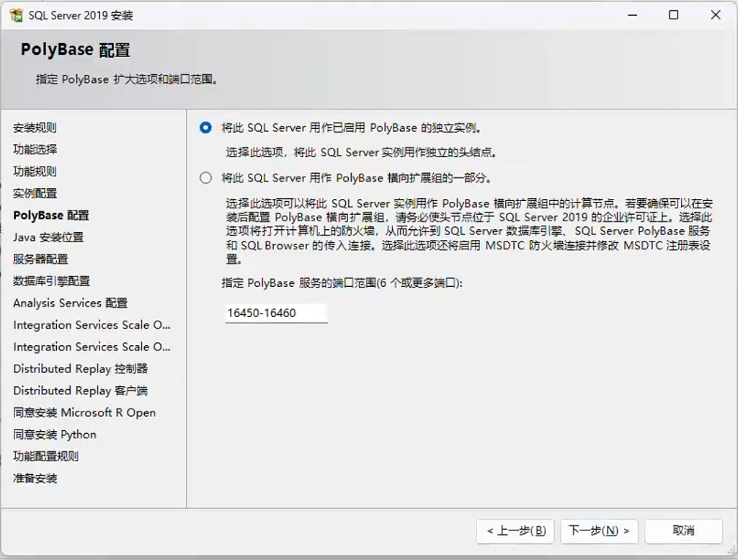
Task: Select the PolyBase scale-out group radio button
Action: pos(205,178)
